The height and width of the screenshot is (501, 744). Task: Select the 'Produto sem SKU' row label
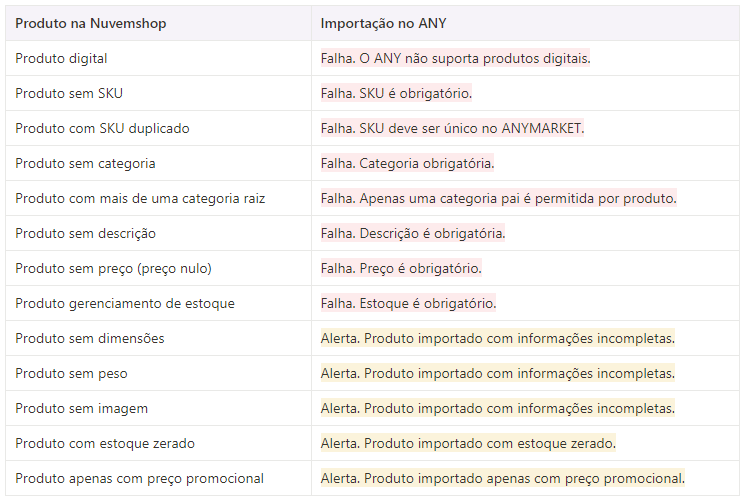(69, 93)
